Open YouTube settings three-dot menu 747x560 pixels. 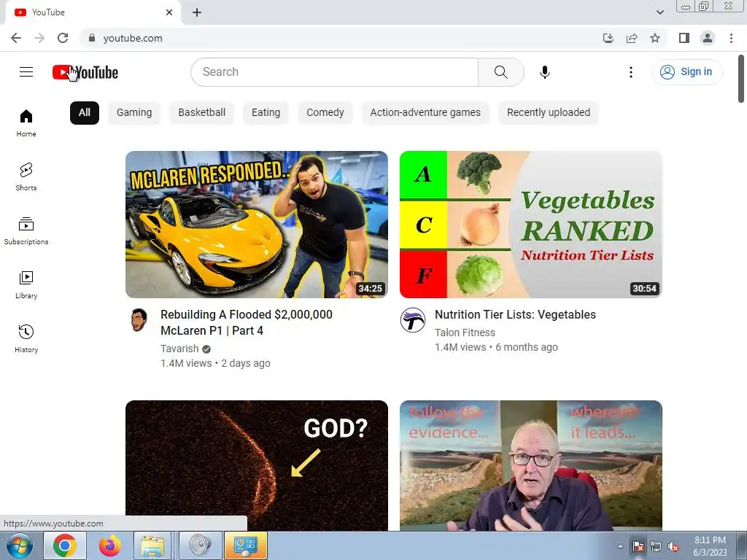click(x=631, y=72)
